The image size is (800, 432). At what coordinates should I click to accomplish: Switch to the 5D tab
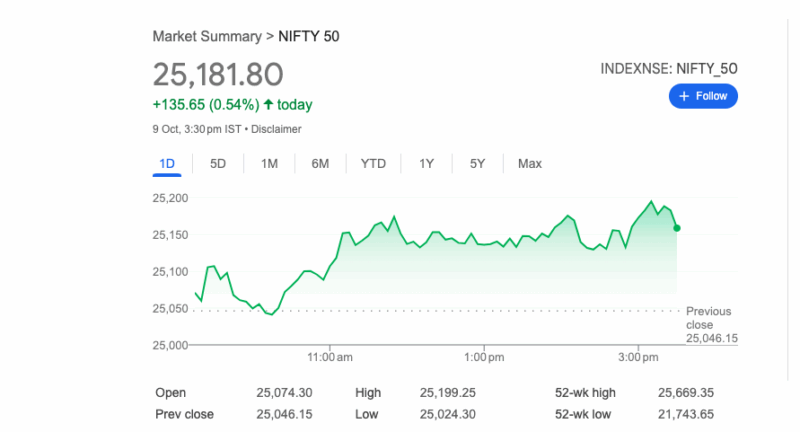(x=218, y=163)
